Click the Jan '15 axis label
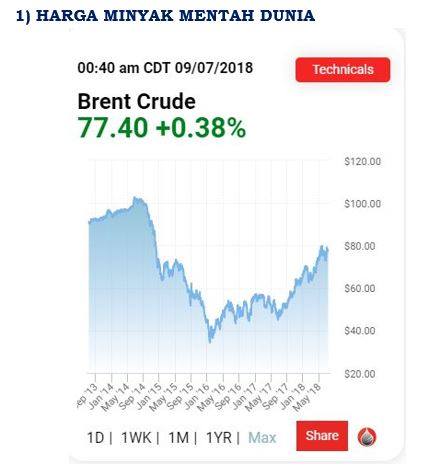 (x=149, y=396)
